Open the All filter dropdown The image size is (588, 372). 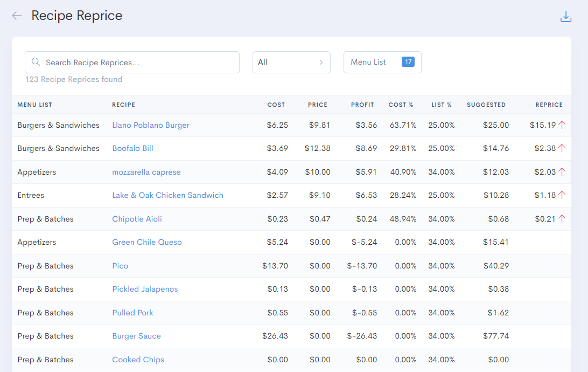pyautogui.click(x=291, y=62)
